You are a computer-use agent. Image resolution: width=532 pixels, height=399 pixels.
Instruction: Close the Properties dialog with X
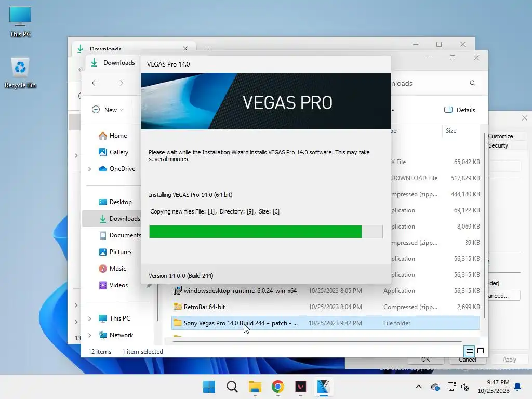525,118
